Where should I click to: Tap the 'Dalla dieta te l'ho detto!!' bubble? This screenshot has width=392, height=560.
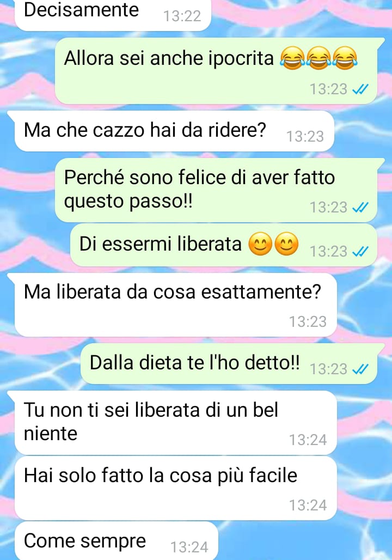tap(229, 363)
